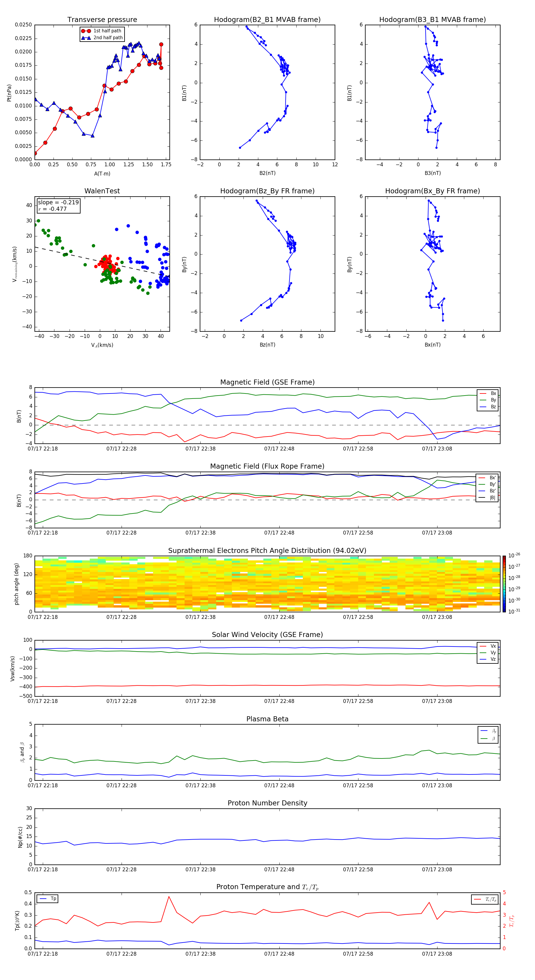Select the Bx legend entry in GSE magnetic field panel
Image resolution: width=535 pixels, height=980 pixels.
coord(488,393)
